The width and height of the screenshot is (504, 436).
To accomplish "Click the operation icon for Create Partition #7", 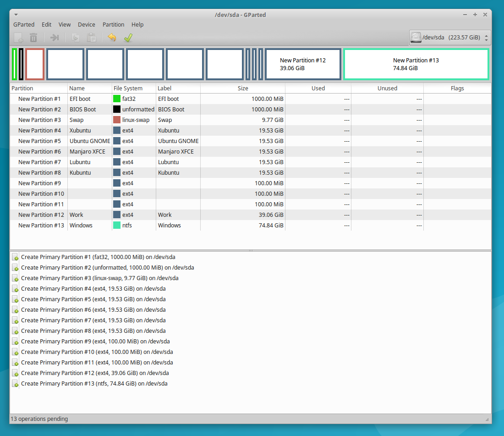I will pos(15,320).
